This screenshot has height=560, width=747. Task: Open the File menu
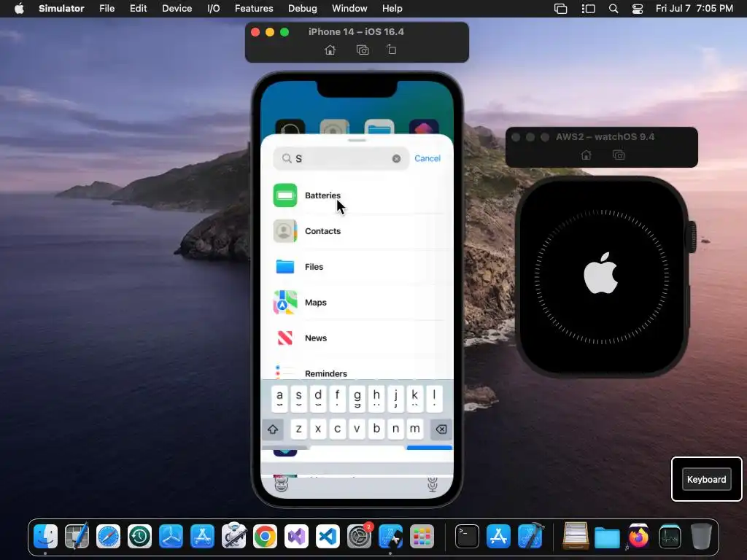(x=107, y=9)
